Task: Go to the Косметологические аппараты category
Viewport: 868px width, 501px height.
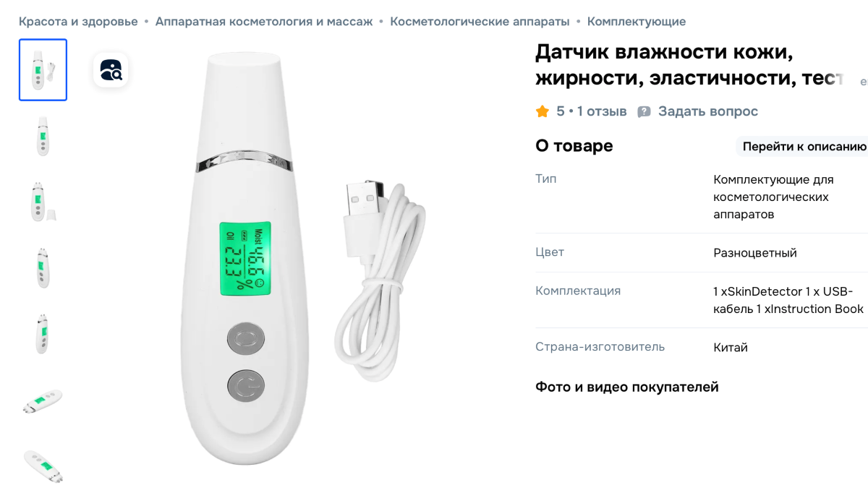Action: pyautogui.click(x=480, y=22)
